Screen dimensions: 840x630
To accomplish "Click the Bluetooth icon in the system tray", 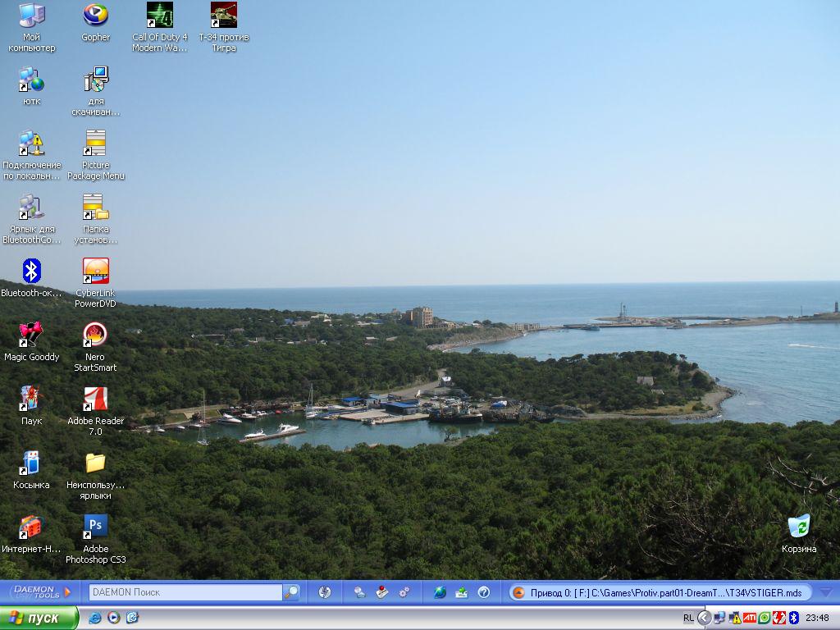I will [794, 618].
